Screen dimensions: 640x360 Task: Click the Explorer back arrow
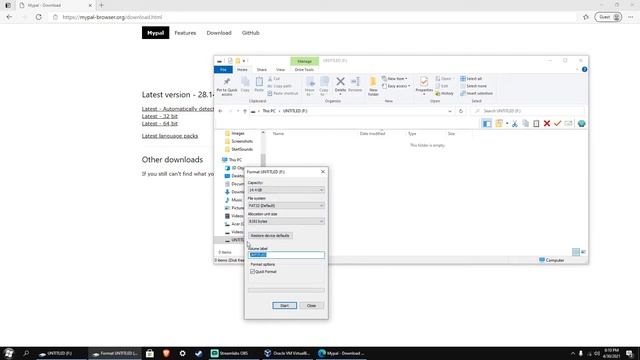[220, 111]
